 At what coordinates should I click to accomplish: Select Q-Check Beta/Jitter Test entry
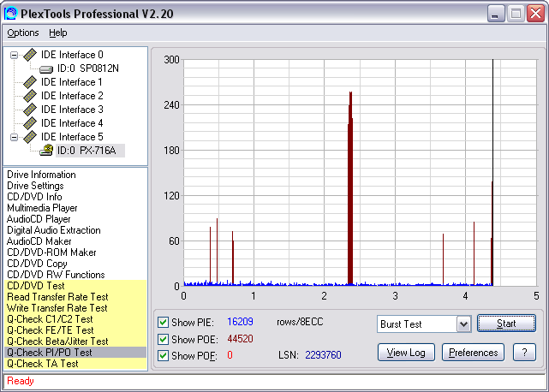tap(75, 342)
